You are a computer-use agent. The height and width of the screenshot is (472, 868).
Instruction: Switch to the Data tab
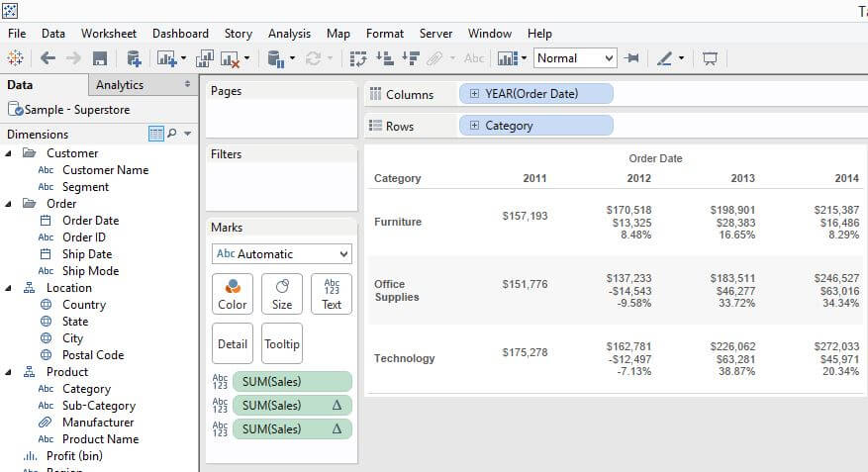point(44,85)
